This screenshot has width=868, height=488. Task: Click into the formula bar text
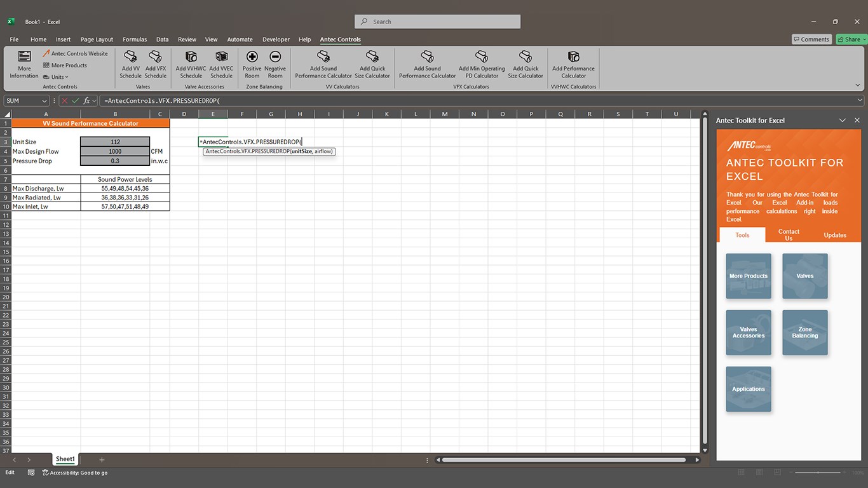(477, 100)
